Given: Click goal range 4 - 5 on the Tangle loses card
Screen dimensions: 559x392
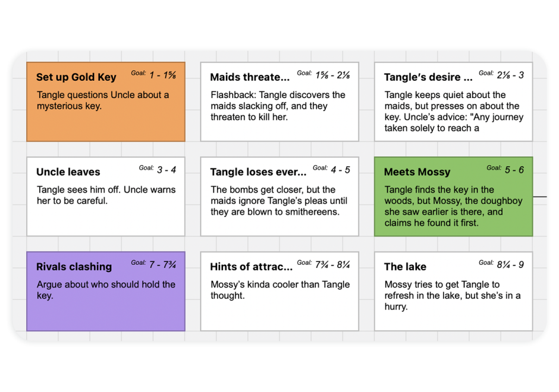Looking at the screenshot, I should (341, 170).
